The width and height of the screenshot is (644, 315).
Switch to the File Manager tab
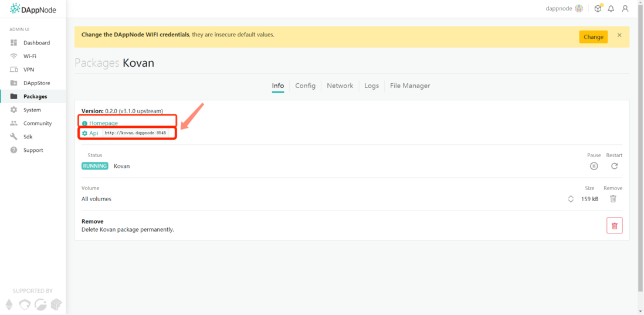410,86
